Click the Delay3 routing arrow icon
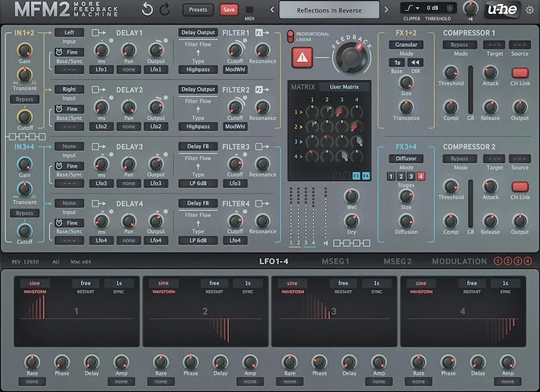 (x=99, y=147)
